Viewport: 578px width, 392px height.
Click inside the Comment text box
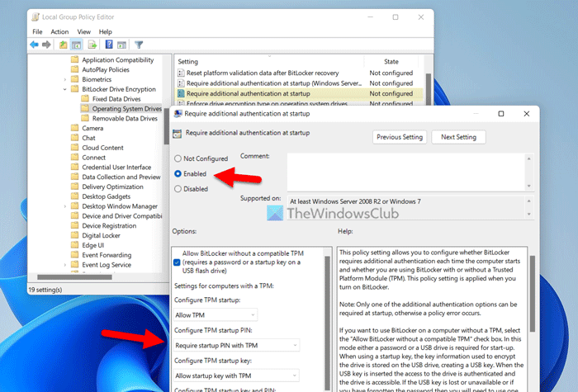tap(406, 172)
